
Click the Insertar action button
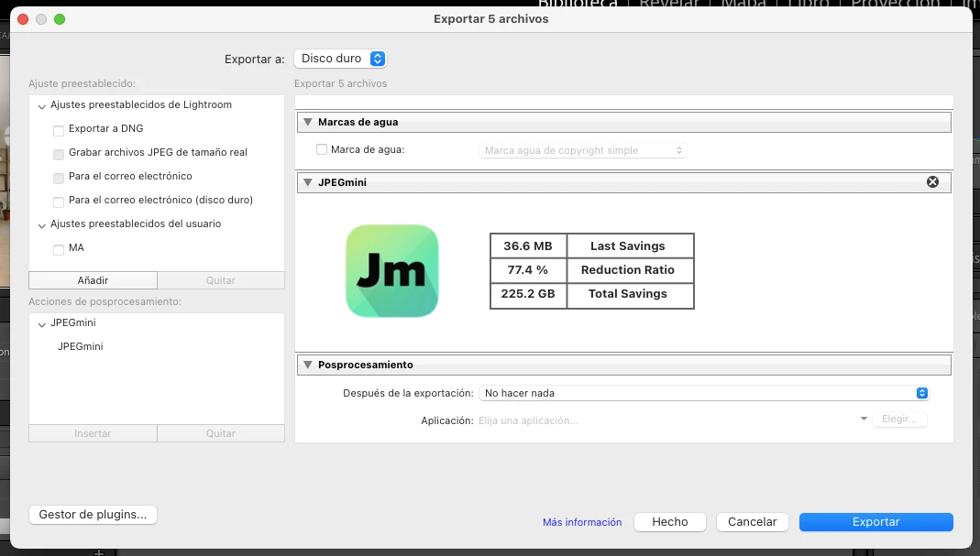click(93, 433)
